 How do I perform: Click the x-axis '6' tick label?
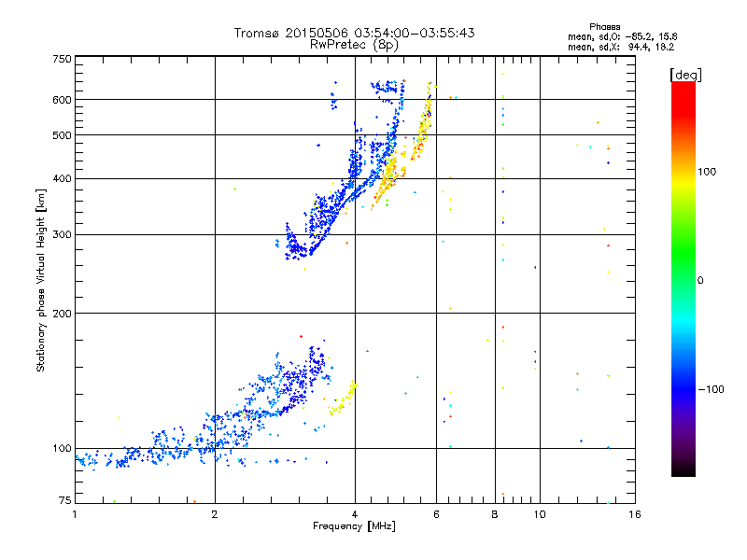[x=436, y=514]
